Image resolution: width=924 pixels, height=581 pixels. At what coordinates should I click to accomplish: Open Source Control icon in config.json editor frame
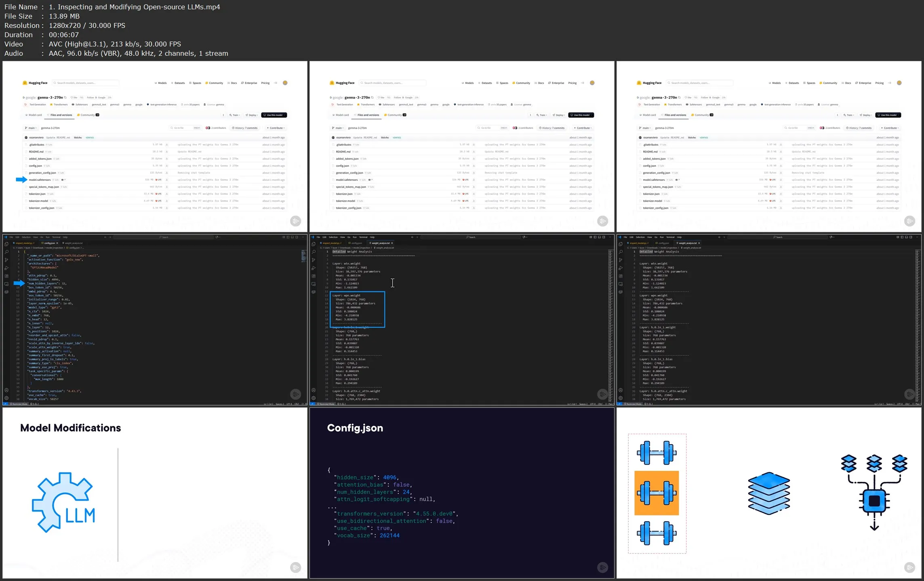click(6, 260)
